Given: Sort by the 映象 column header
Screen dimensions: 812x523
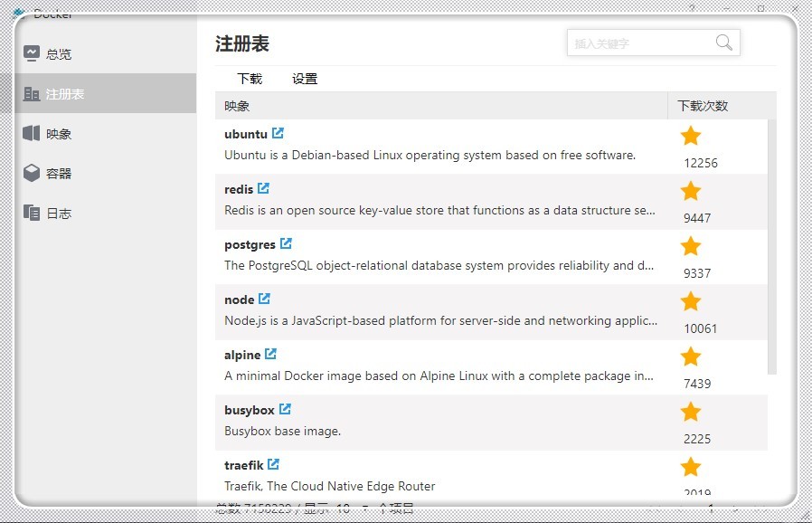Looking at the screenshot, I should (441, 106).
